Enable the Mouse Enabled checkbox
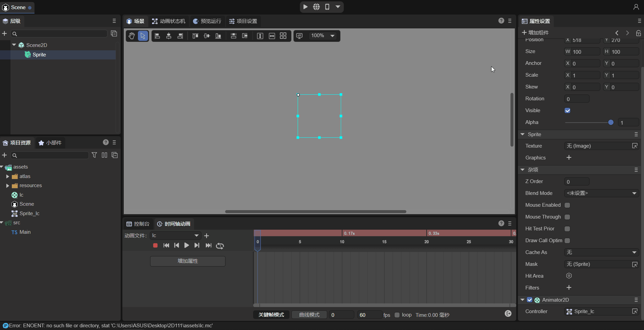 pos(568,205)
